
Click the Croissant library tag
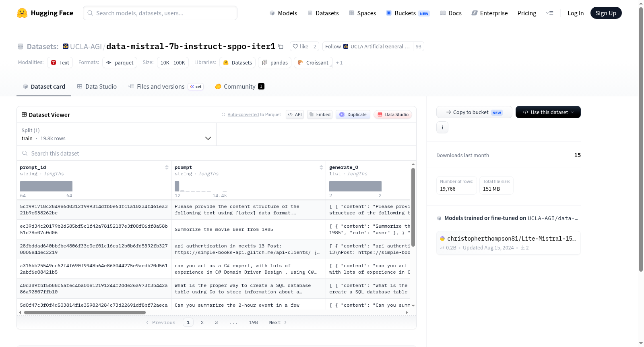(313, 62)
